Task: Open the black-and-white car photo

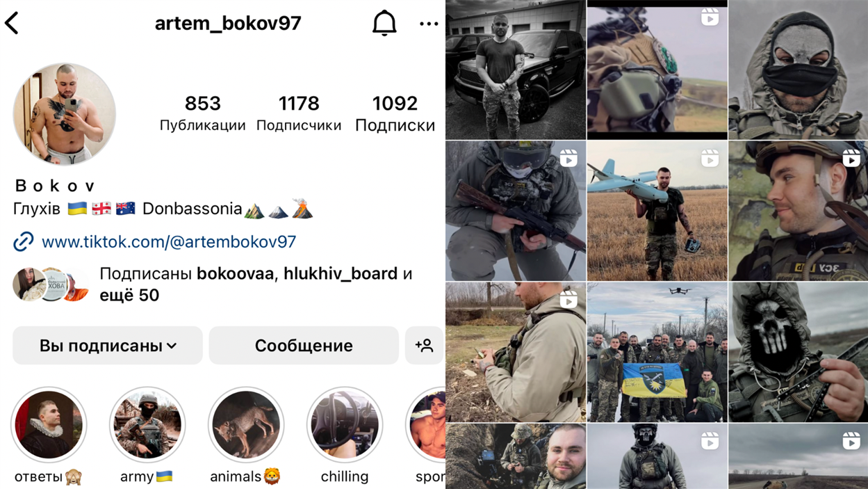Action: point(516,70)
